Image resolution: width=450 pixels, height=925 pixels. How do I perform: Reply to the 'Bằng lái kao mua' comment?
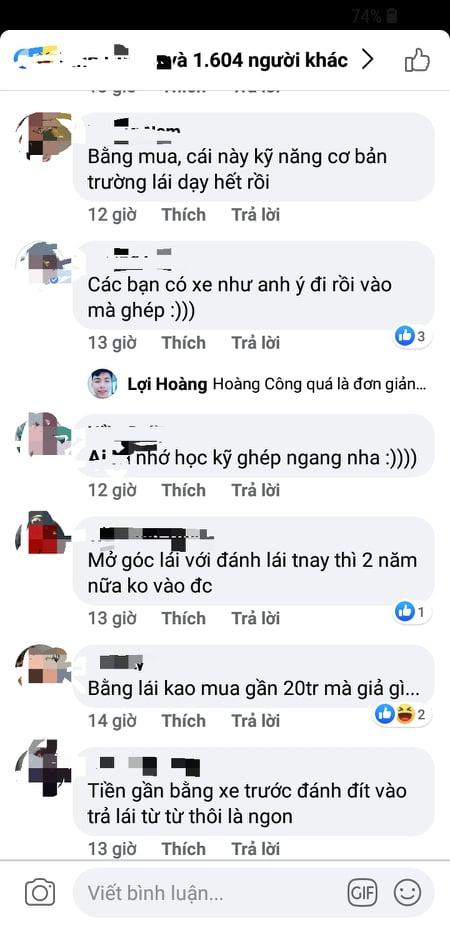tap(255, 721)
